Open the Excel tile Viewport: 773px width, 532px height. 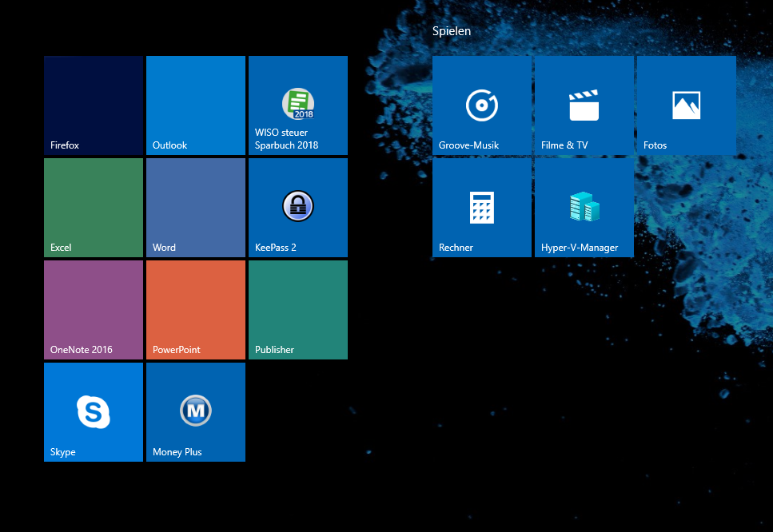[94, 208]
